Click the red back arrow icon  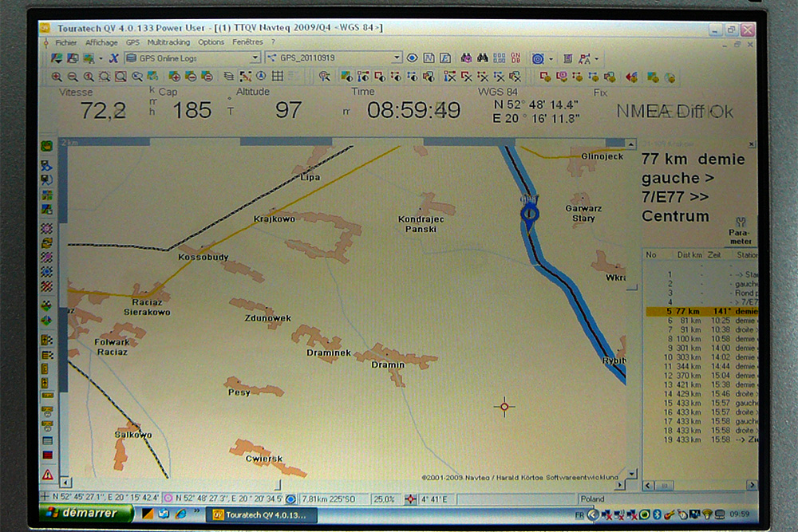[x=631, y=77]
